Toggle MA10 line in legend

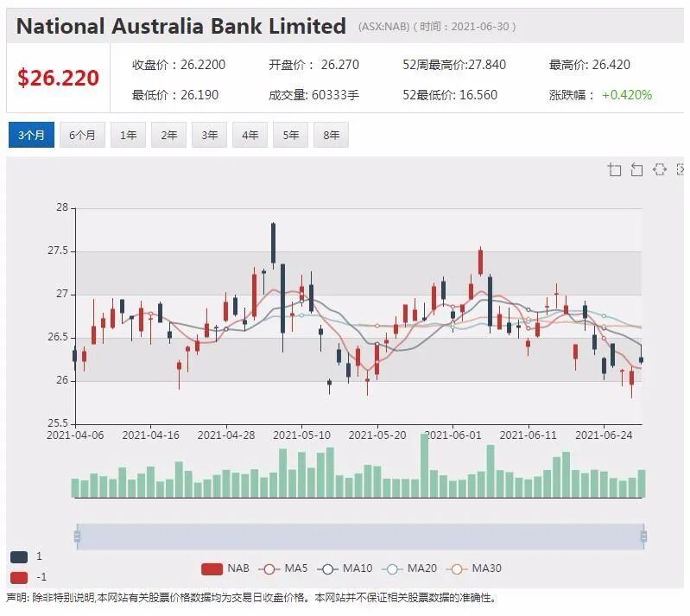coord(327,568)
